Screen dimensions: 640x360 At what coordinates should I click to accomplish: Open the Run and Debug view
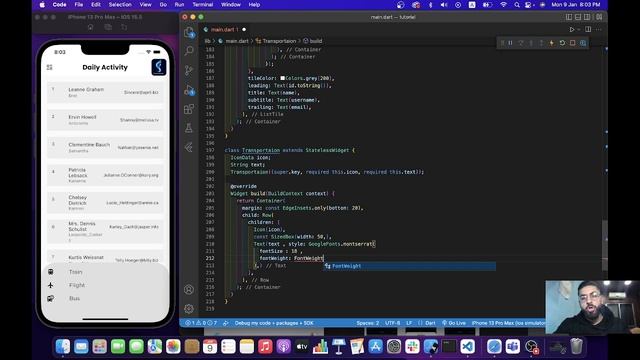click(189, 90)
